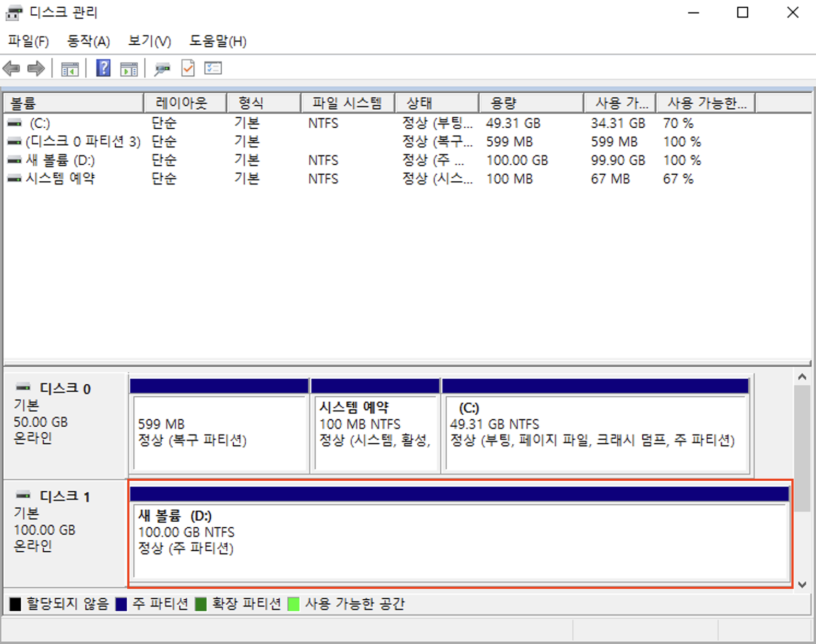Select drive icon of 새 볼륨 (D:) row
The width and height of the screenshot is (816, 644).
coord(15,160)
